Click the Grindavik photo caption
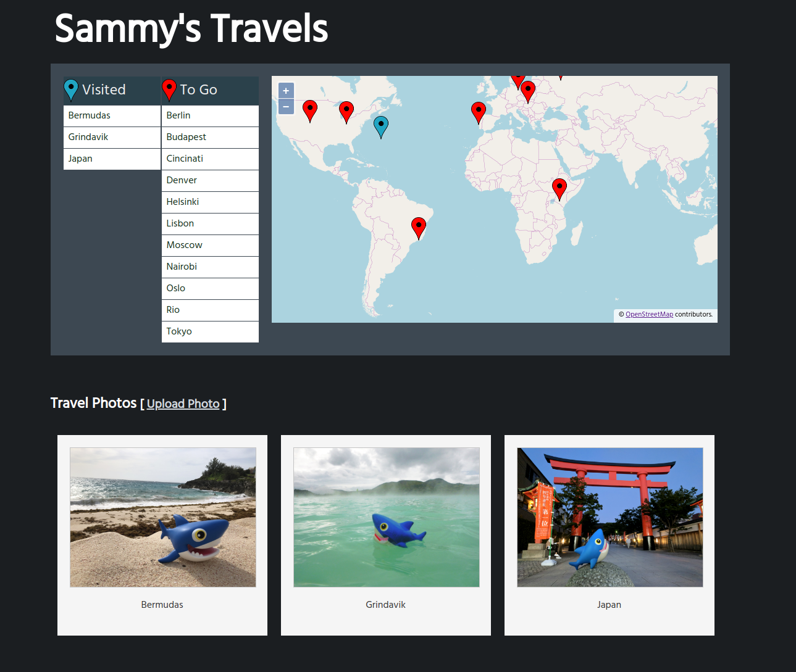Viewport: 796px width, 672px height. (x=386, y=605)
